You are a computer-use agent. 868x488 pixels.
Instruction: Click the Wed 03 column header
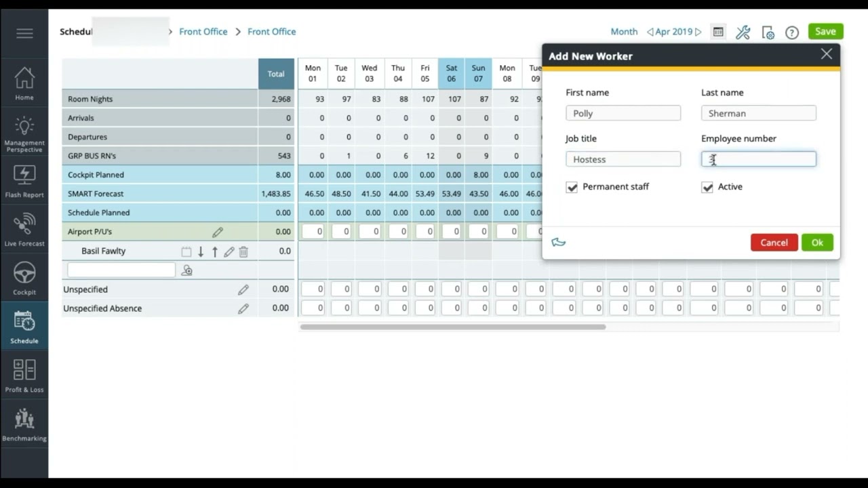(369, 73)
